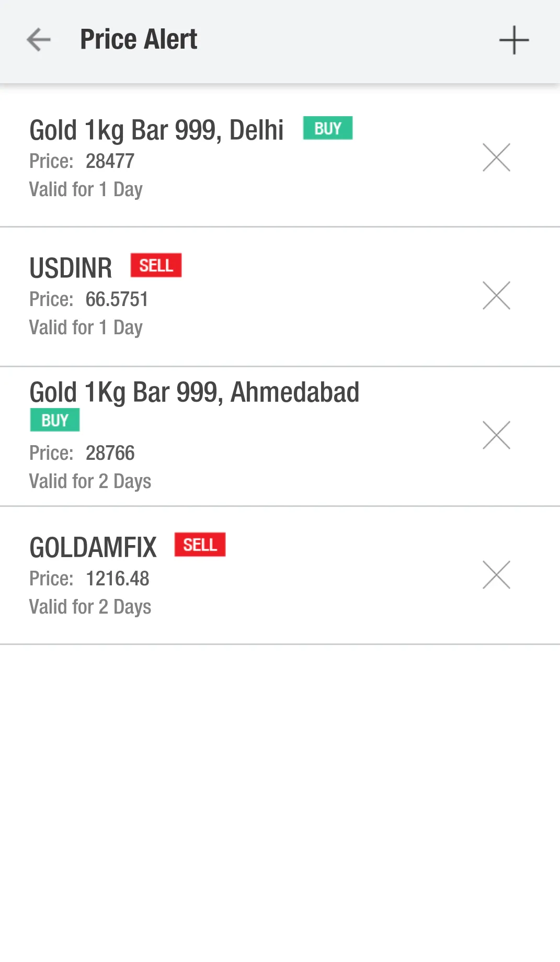Add a new price alert
Viewport: 560px width, 962px height.
(513, 40)
